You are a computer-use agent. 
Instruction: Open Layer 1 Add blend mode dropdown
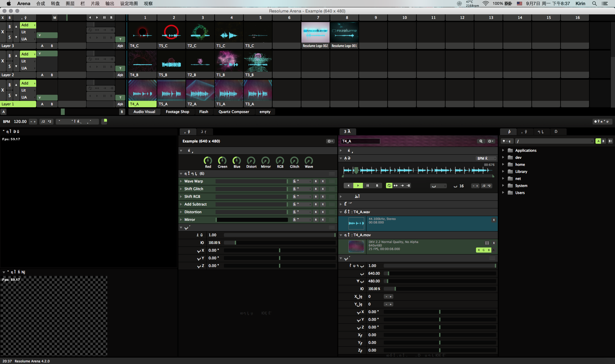tap(28, 83)
